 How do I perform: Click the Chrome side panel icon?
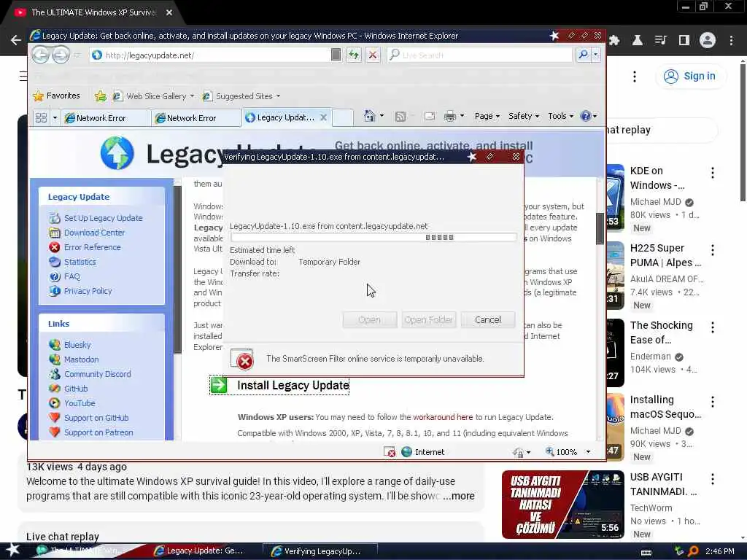[684, 41]
